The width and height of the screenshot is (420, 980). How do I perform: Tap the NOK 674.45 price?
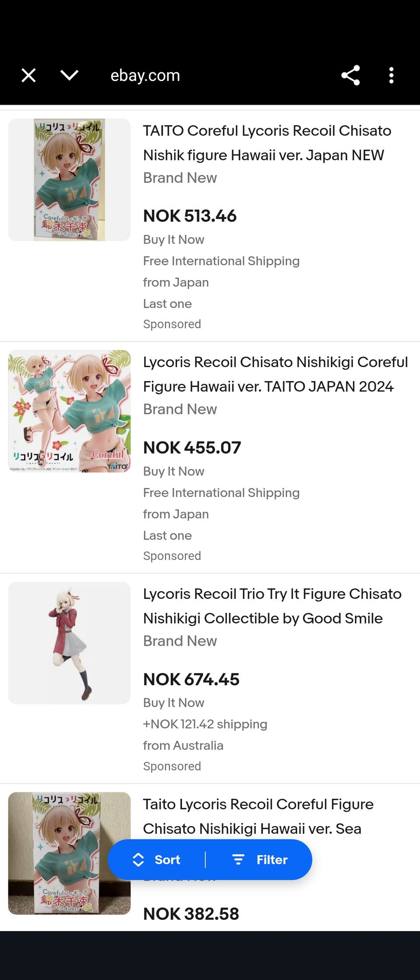pos(191,679)
